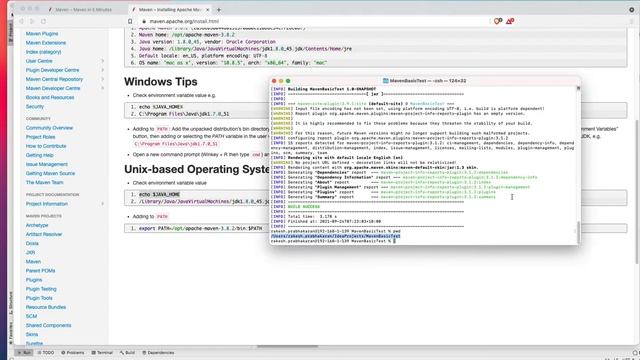The image size is (640, 360).
Task: Open the Build tool window tab
Action: [x=127, y=352]
